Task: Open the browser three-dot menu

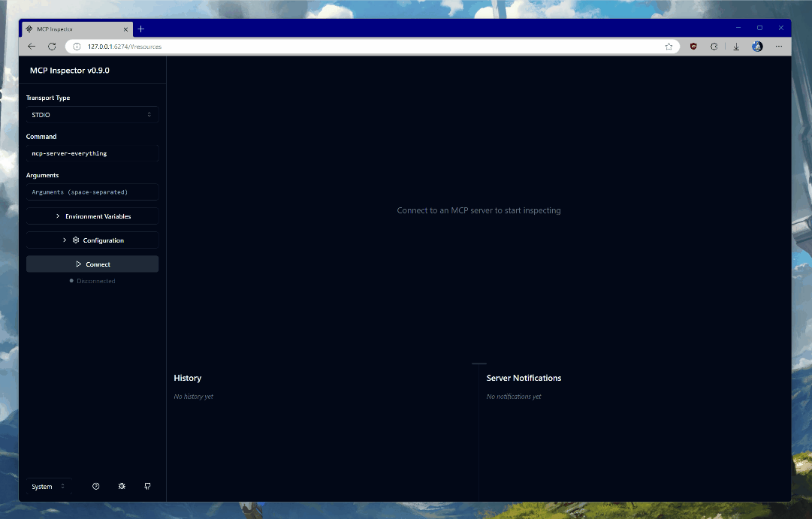Action: [x=779, y=46]
